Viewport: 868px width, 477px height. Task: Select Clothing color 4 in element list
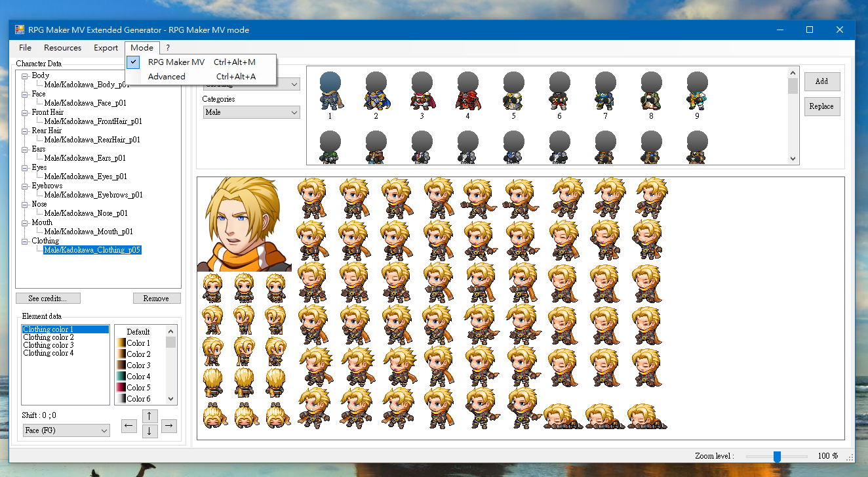[x=49, y=353]
